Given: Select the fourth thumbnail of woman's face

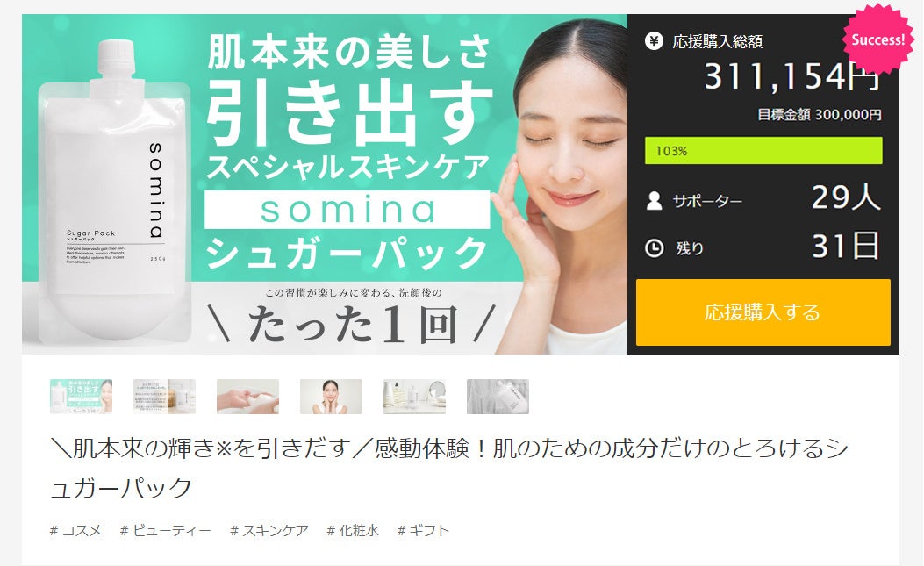Looking at the screenshot, I should (x=331, y=397).
